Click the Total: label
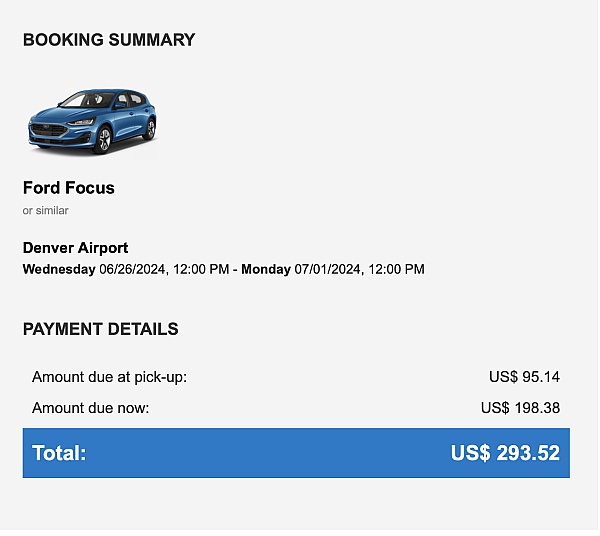The image size is (600, 536). pos(59,453)
